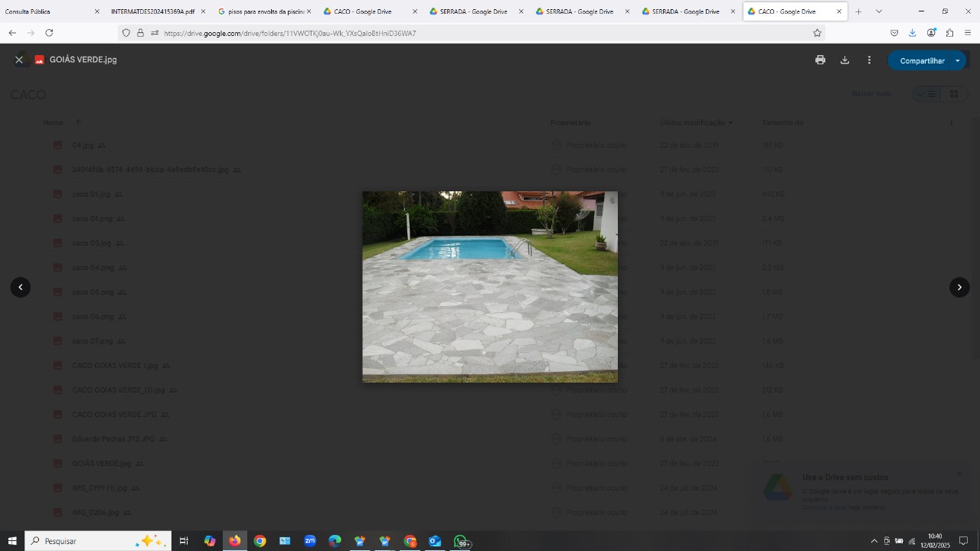Expand the Compartilhar dropdown arrow
The height and width of the screenshot is (551, 980).
[x=957, y=60]
